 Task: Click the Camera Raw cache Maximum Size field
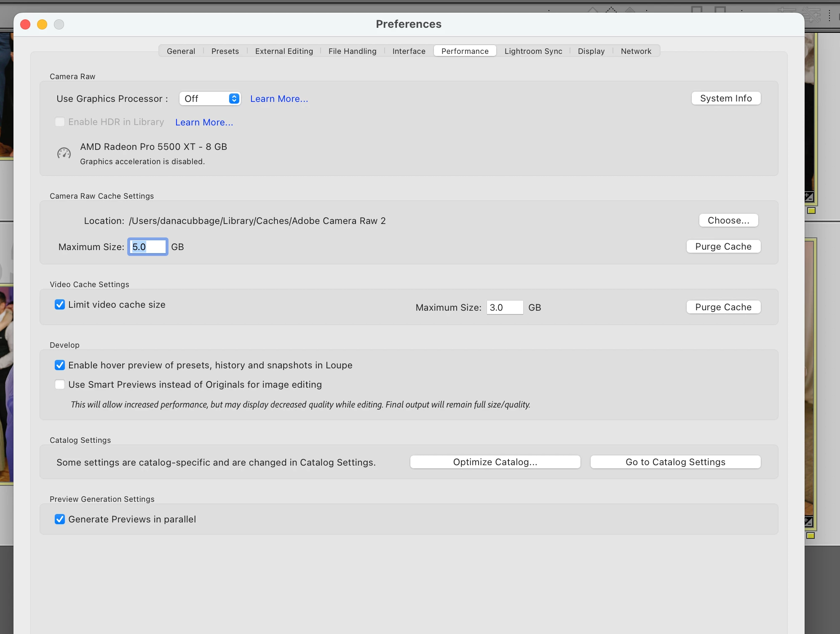pos(148,247)
